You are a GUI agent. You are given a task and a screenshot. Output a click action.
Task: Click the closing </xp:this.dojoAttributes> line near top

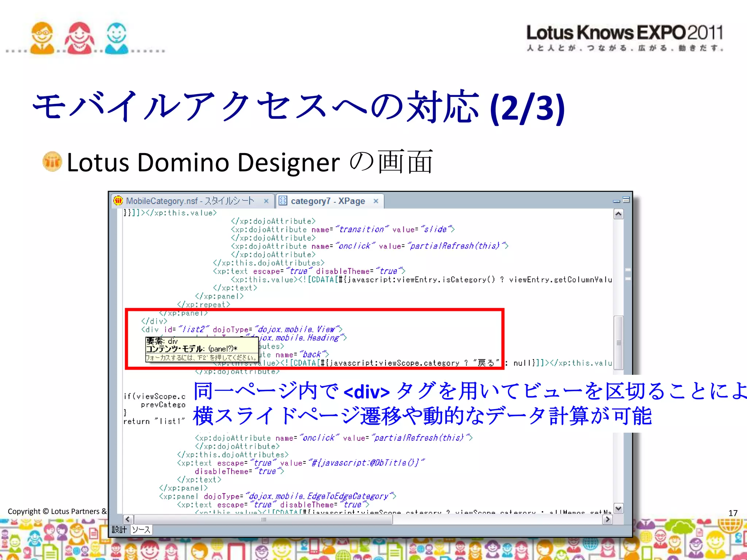[268, 263]
